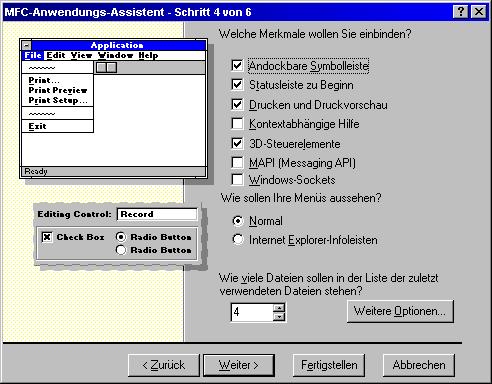Decrease recent file count with down arrow
This screenshot has height=384, width=492.
coord(279,317)
